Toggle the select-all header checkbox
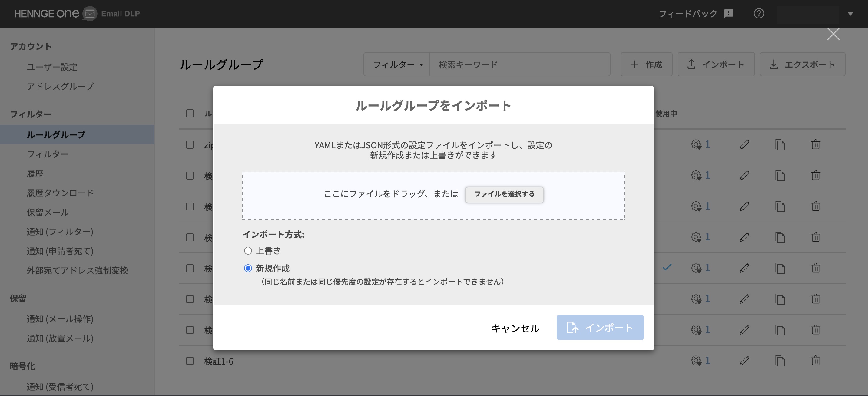 pos(190,113)
